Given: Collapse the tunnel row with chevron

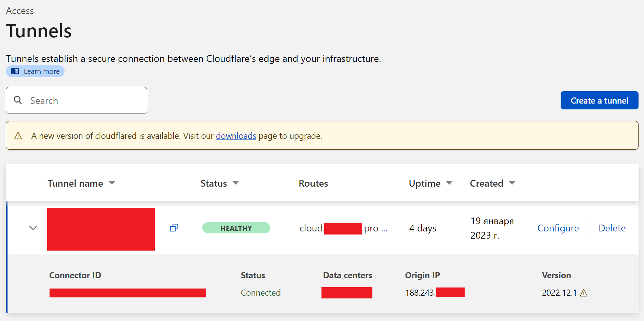Looking at the screenshot, I should click(x=33, y=228).
